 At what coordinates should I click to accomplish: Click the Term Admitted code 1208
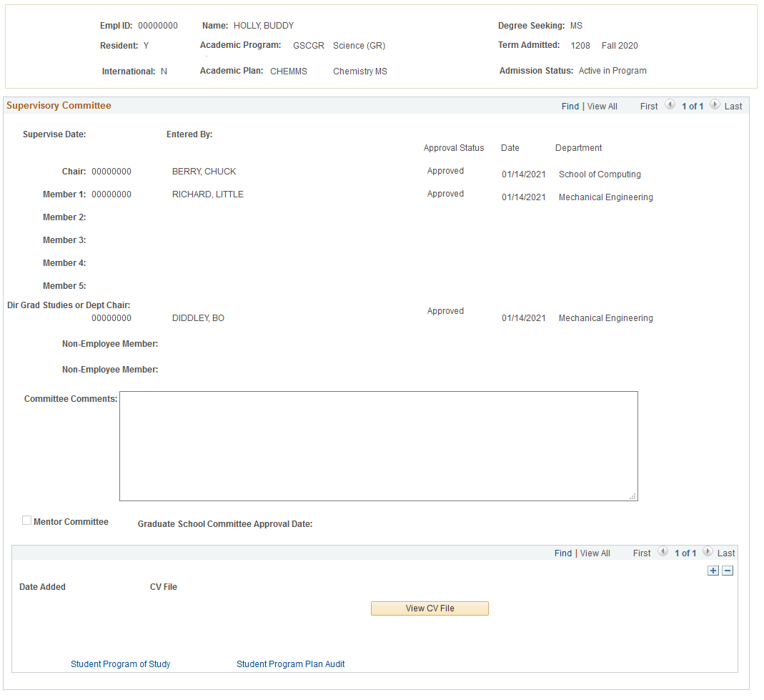click(x=580, y=45)
